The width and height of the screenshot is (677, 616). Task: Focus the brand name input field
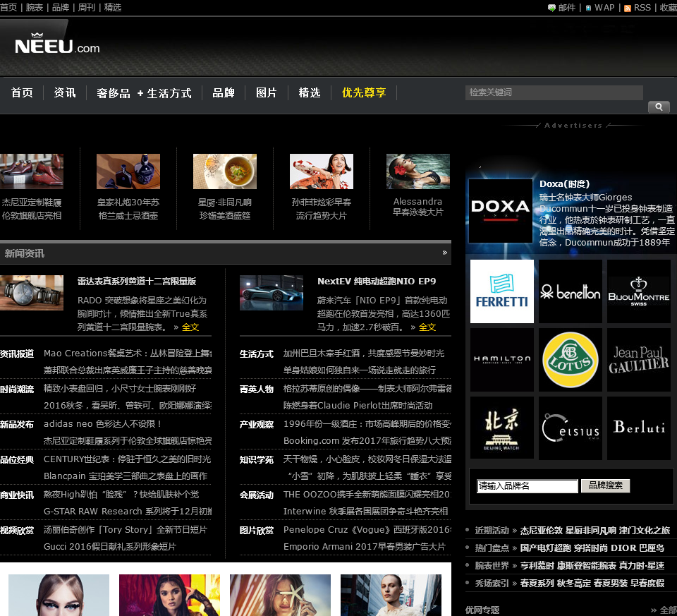tap(527, 486)
